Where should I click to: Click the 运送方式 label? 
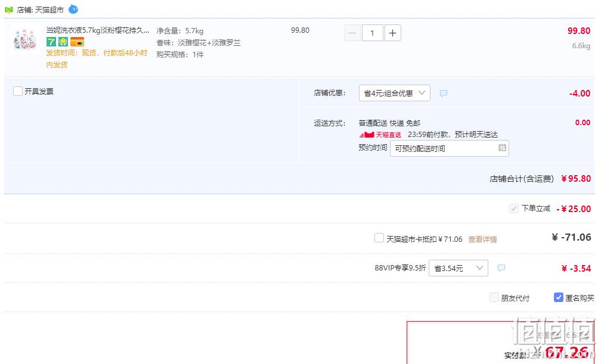pyautogui.click(x=330, y=123)
